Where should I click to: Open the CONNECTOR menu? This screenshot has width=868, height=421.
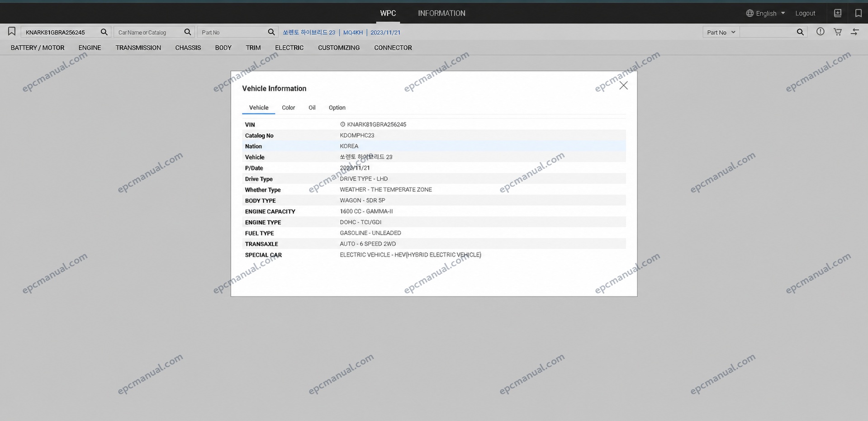393,47
